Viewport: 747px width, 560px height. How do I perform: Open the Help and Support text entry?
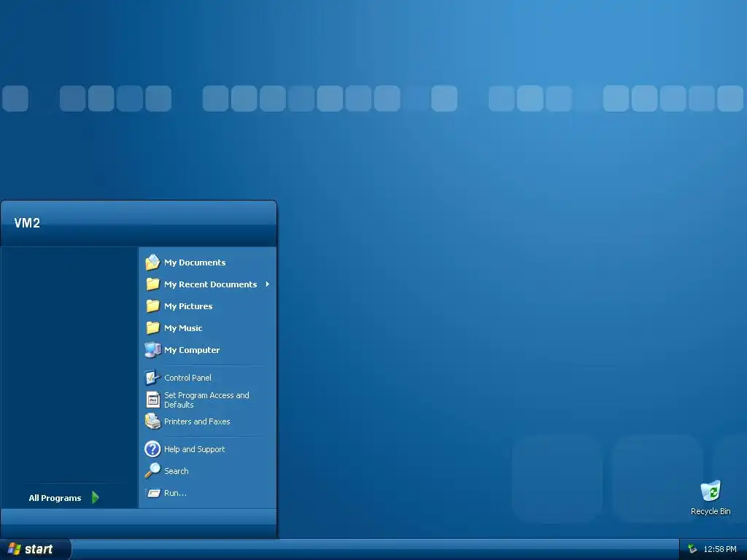194,449
